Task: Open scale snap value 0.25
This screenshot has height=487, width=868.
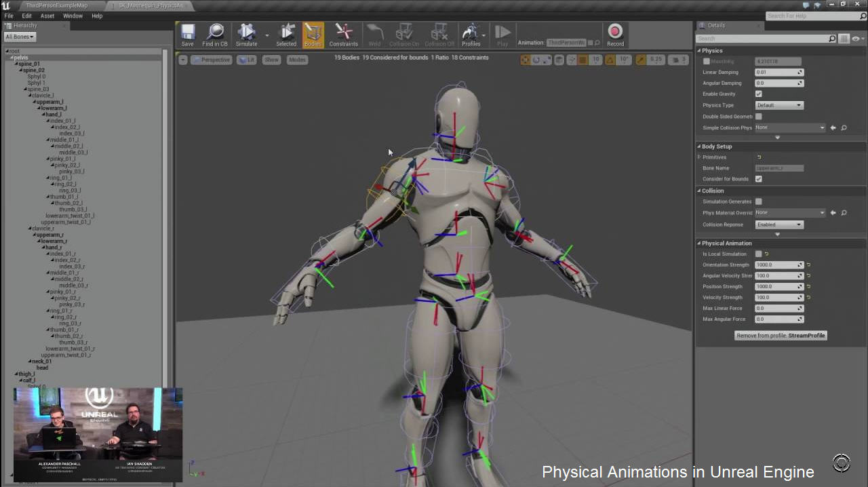Action: (x=656, y=60)
